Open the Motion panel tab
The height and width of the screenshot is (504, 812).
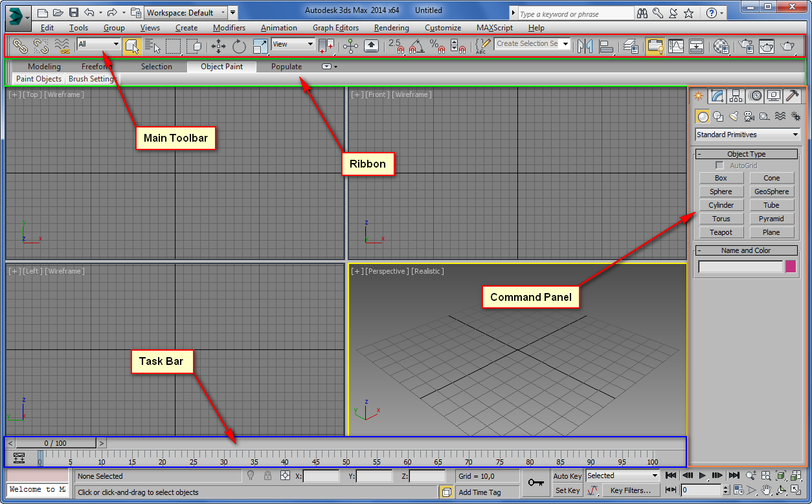755,96
